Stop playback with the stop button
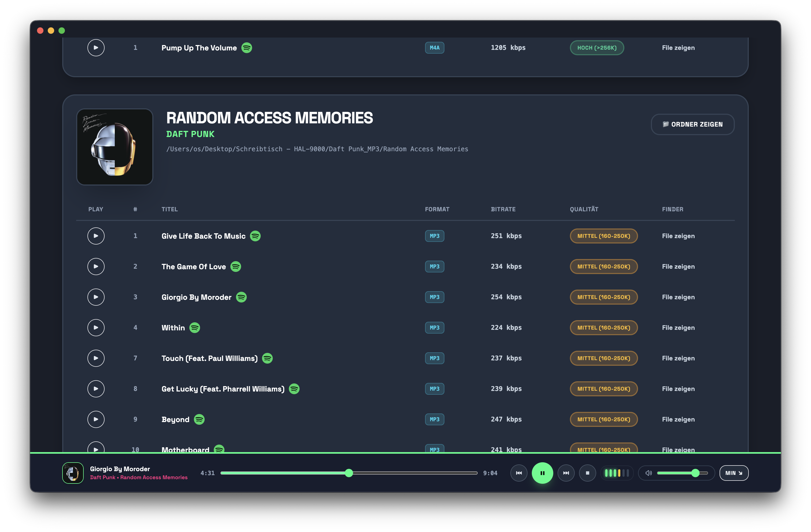811x532 pixels. [587, 473]
